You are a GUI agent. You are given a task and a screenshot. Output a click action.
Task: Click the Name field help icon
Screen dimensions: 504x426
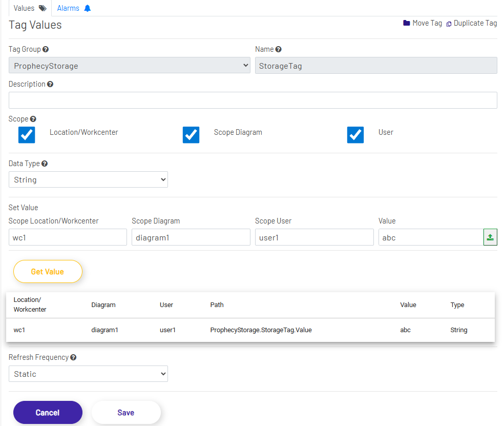278,50
